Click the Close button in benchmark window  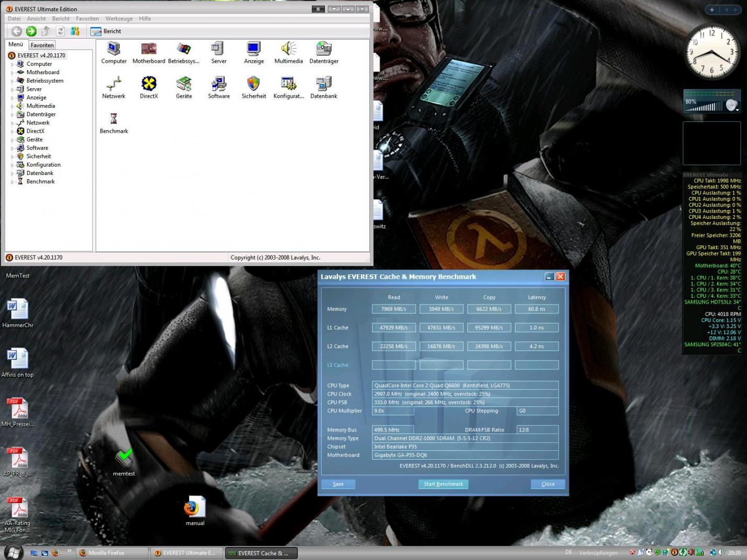click(548, 484)
